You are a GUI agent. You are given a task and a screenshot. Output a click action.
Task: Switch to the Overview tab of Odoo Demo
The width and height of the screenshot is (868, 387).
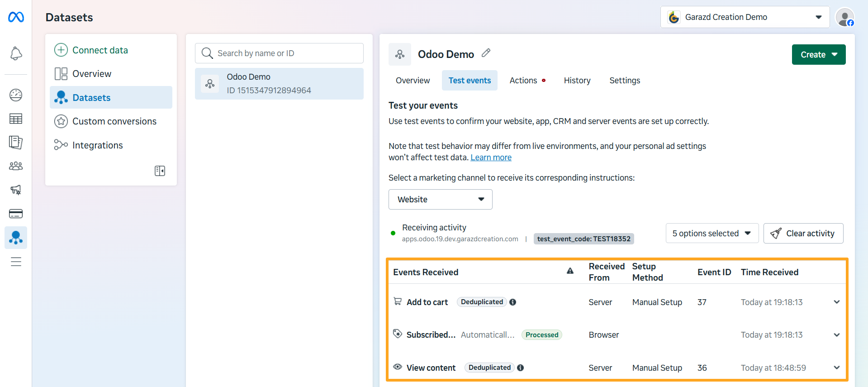413,80
